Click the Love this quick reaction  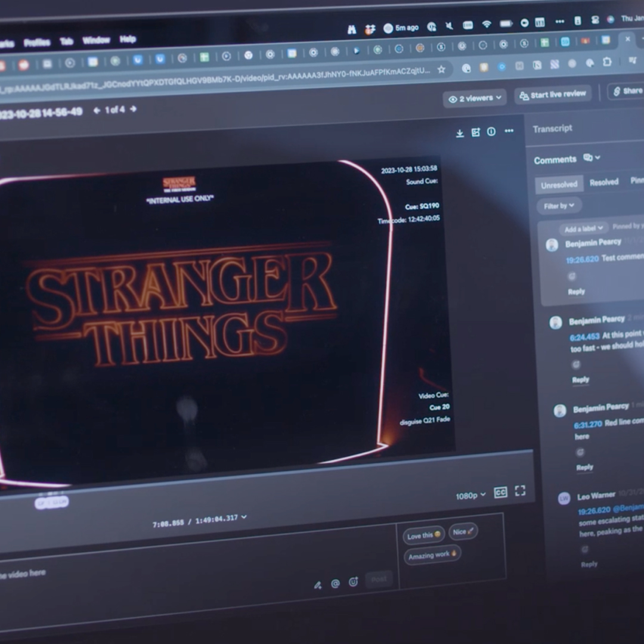coord(423,535)
